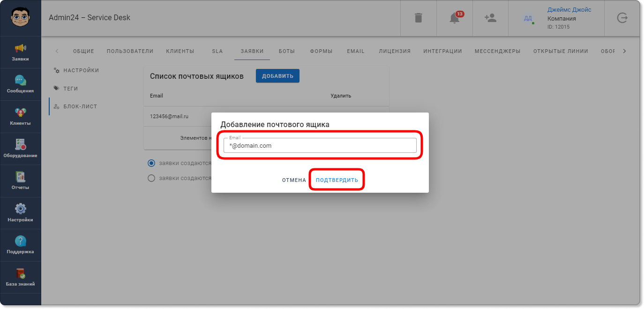Show earlier tabs with the left chevron
Viewport: 644px width, 309px height.
click(x=57, y=51)
